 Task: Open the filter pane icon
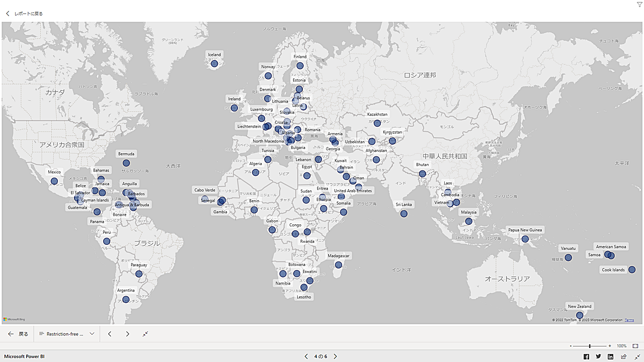[639, 5]
